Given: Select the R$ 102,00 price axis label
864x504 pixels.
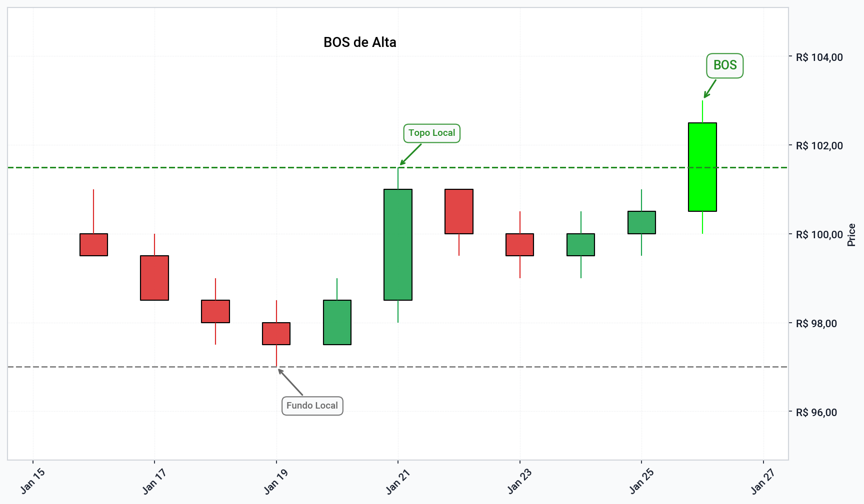Looking at the screenshot, I should pyautogui.click(x=819, y=146).
